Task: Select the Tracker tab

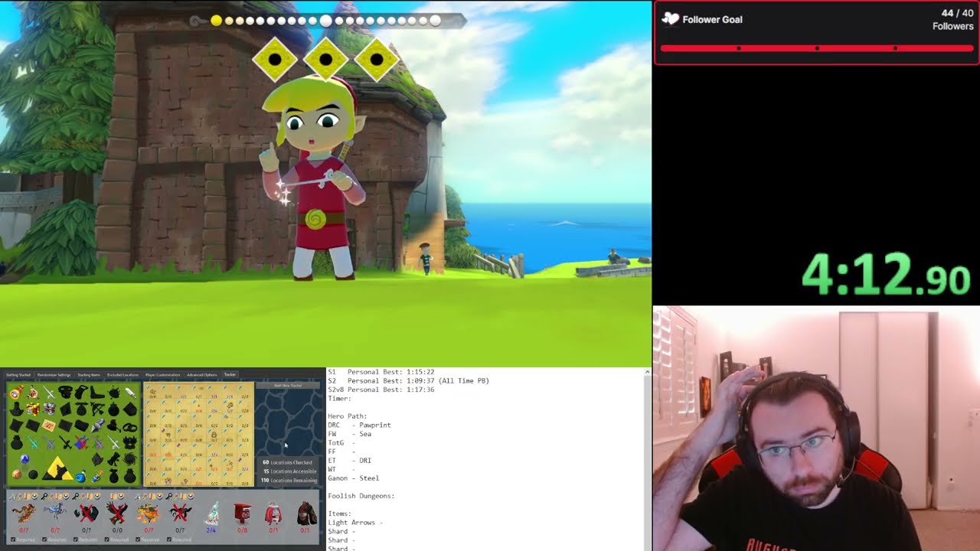Action: pos(230,375)
